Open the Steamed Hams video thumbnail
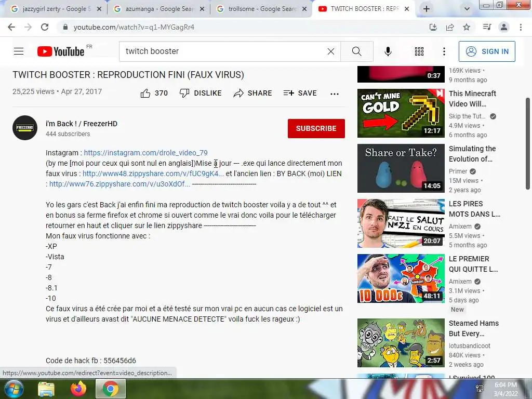The height and width of the screenshot is (399, 532). point(401,343)
